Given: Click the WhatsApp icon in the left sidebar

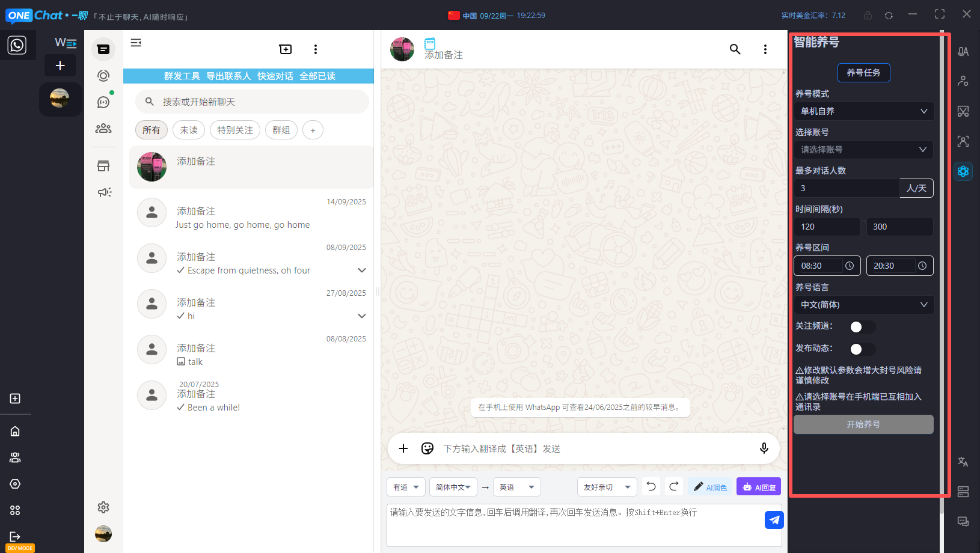Looking at the screenshot, I should pyautogui.click(x=17, y=45).
